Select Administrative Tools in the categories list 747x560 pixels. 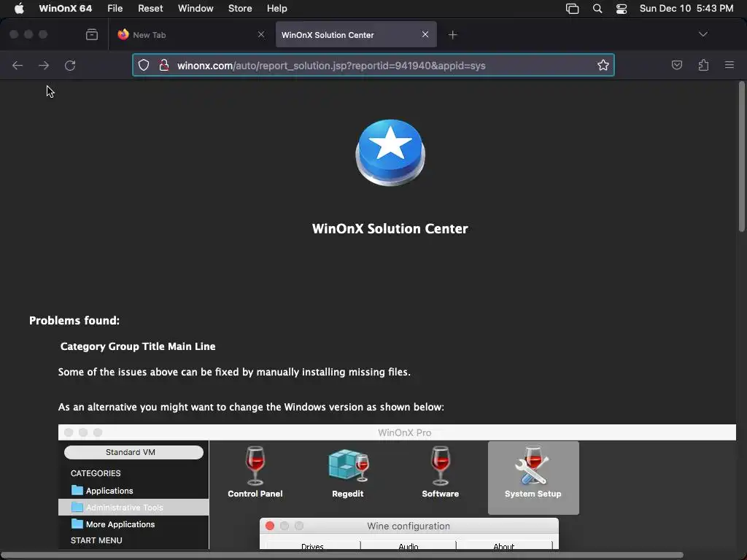[133, 507]
